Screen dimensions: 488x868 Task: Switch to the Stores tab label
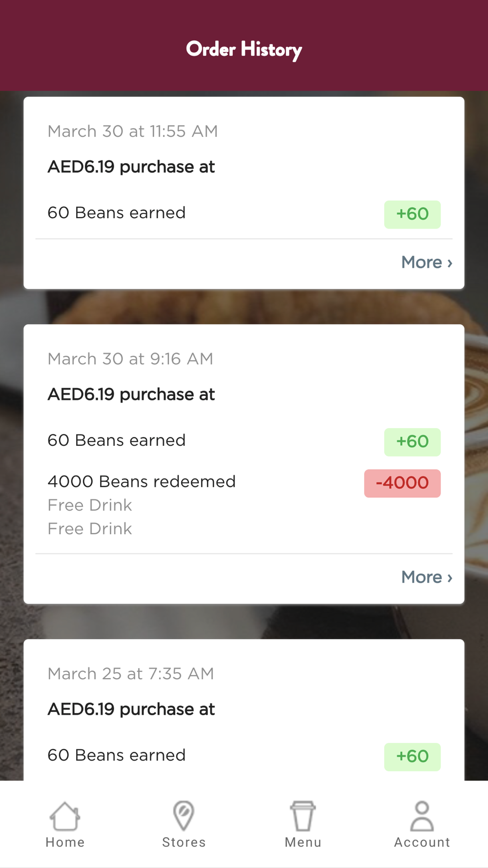(x=184, y=842)
